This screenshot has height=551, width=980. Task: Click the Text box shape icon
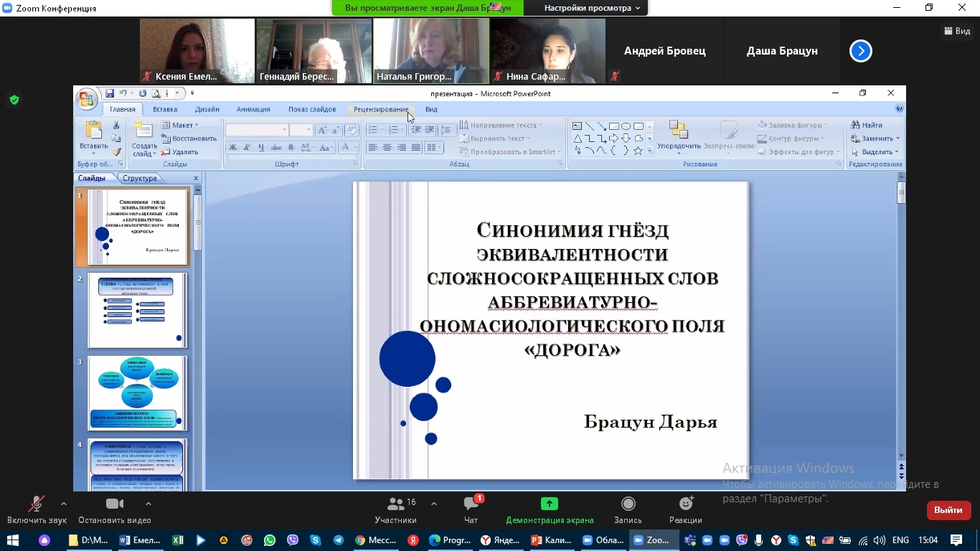pos(577,126)
